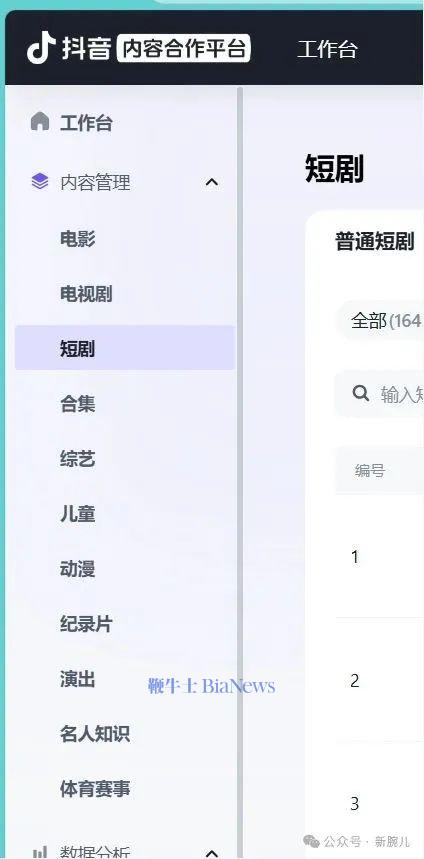Image resolution: width=424 pixels, height=859 pixels.
Task: Open 工作台 in the top navigation
Action: pos(327,49)
